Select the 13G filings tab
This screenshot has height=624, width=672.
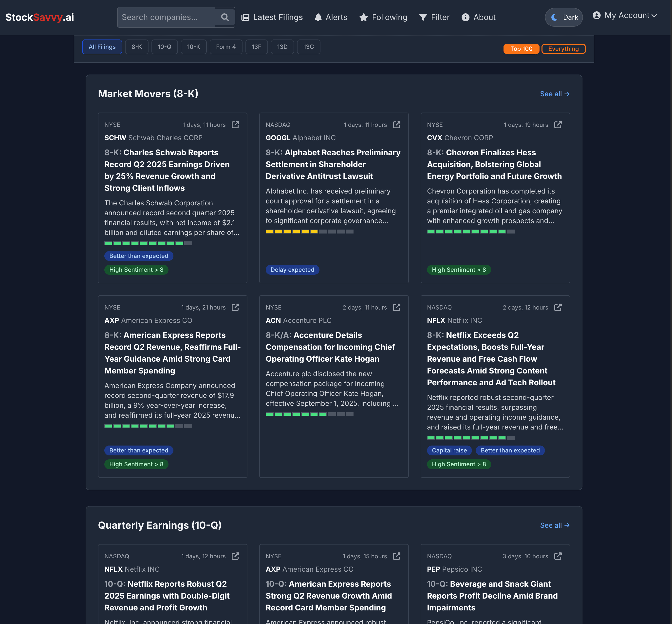308,47
